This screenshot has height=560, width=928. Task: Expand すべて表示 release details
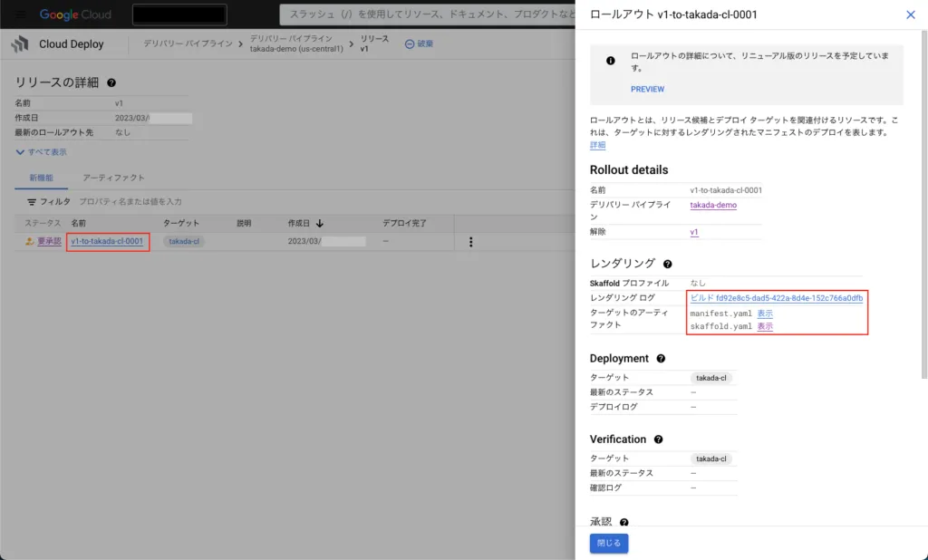[x=41, y=152]
